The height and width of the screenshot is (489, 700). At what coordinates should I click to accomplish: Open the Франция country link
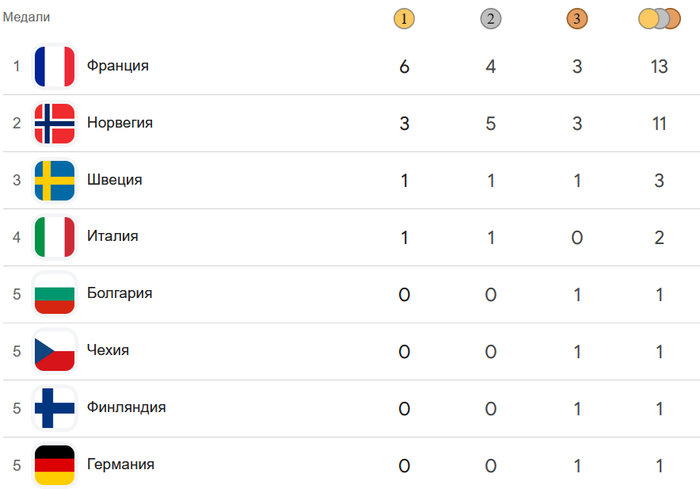[x=118, y=66]
